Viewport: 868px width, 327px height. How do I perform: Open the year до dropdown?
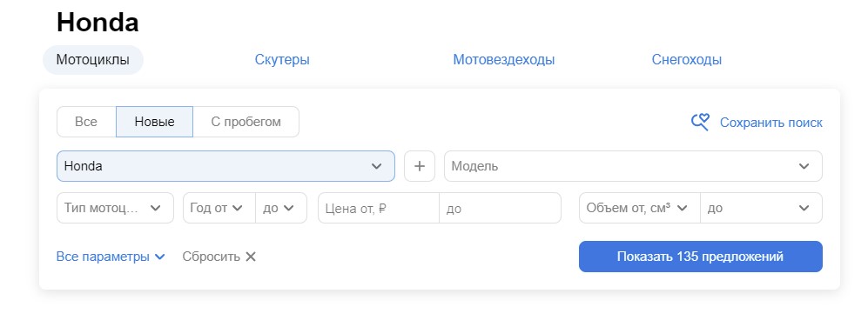click(x=281, y=208)
